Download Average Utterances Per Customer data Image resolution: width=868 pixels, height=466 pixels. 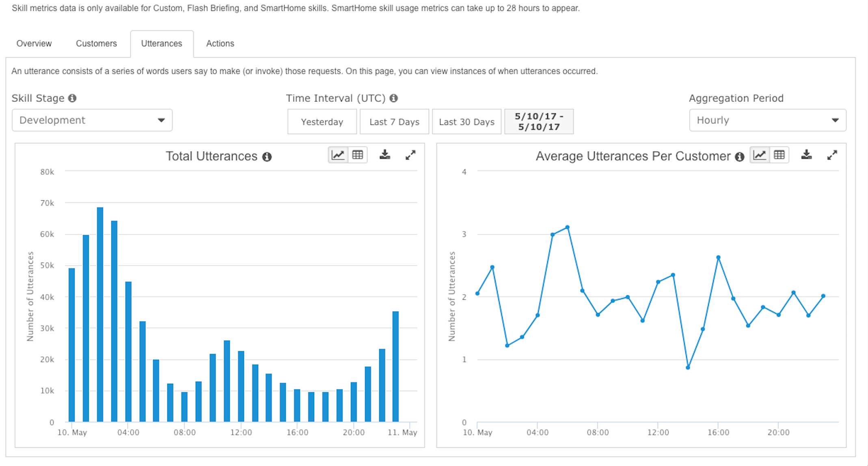(806, 155)
